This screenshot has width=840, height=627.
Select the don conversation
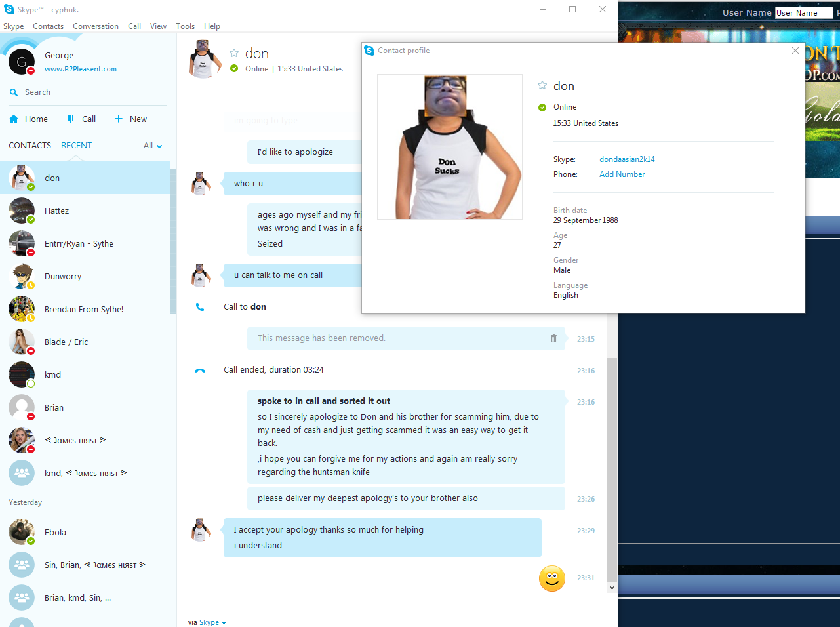point(85,178)
